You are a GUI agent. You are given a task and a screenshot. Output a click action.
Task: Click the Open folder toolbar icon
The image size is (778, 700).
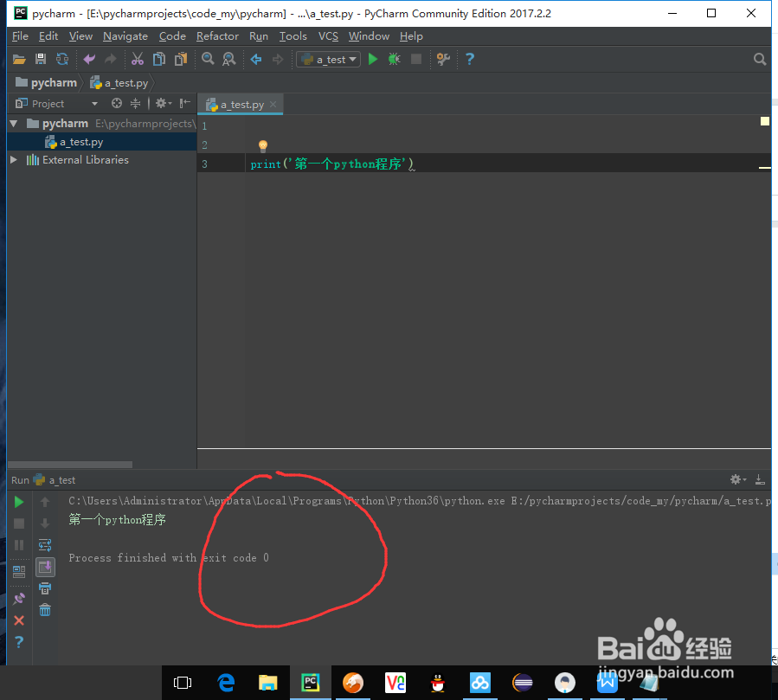[x=19, y=60]
